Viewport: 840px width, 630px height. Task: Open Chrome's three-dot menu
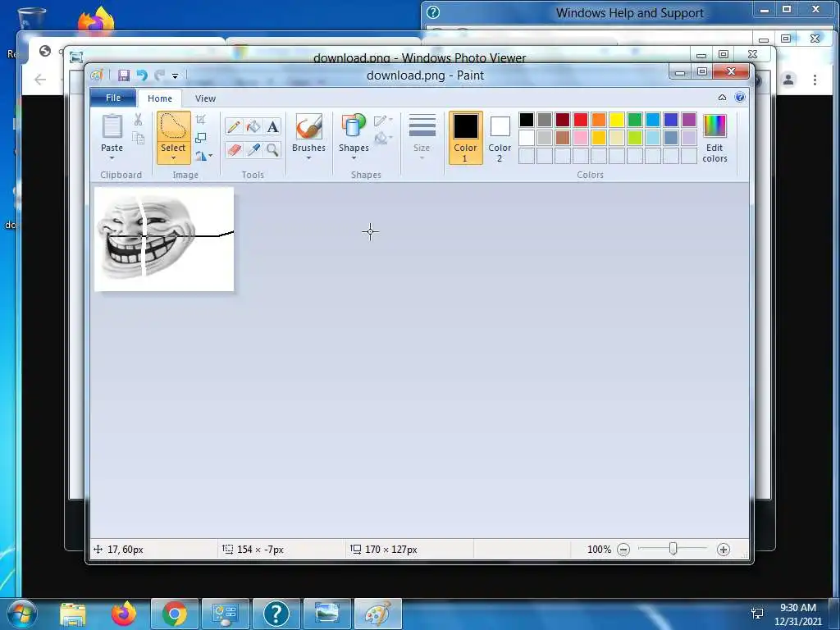(815, 80)
